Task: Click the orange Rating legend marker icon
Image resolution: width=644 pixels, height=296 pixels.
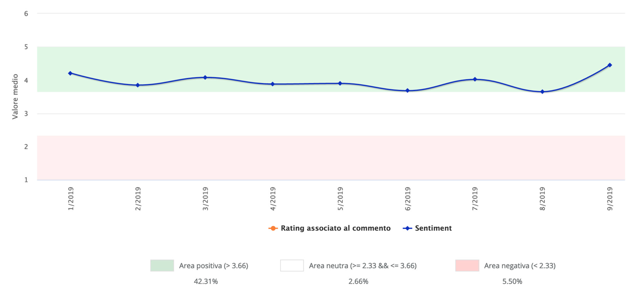Action: click(273, 228)
